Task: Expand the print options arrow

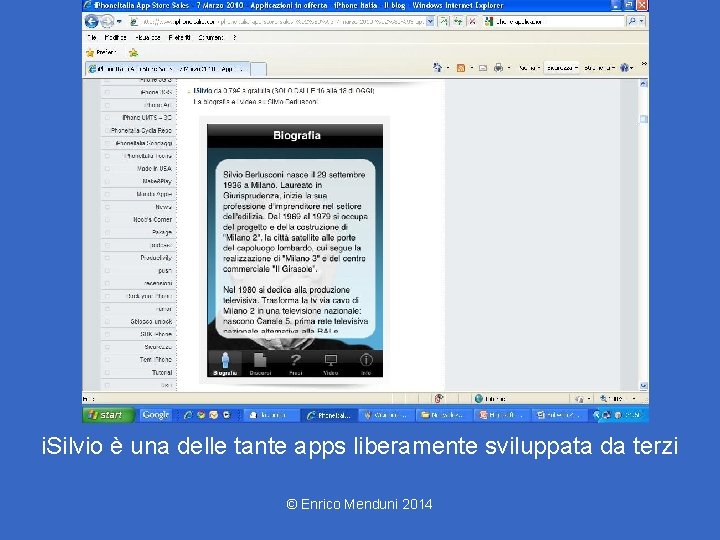Action: point(509,68)
